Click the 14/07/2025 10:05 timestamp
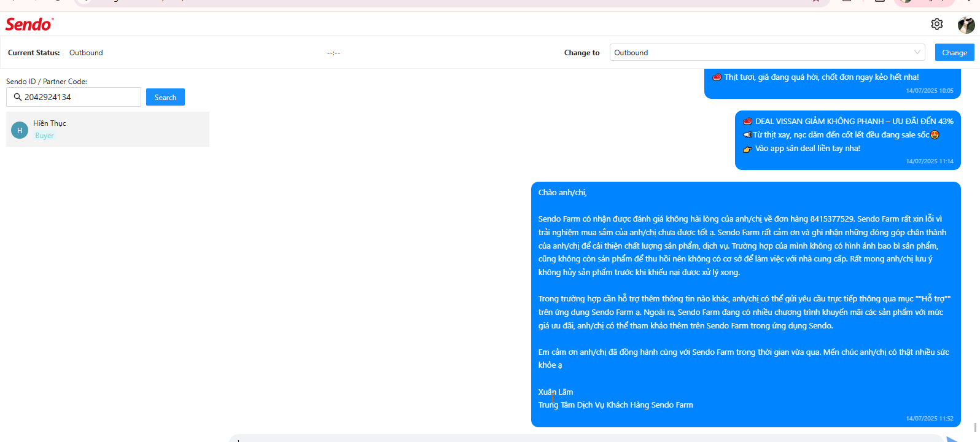 [x=930, y=91]
